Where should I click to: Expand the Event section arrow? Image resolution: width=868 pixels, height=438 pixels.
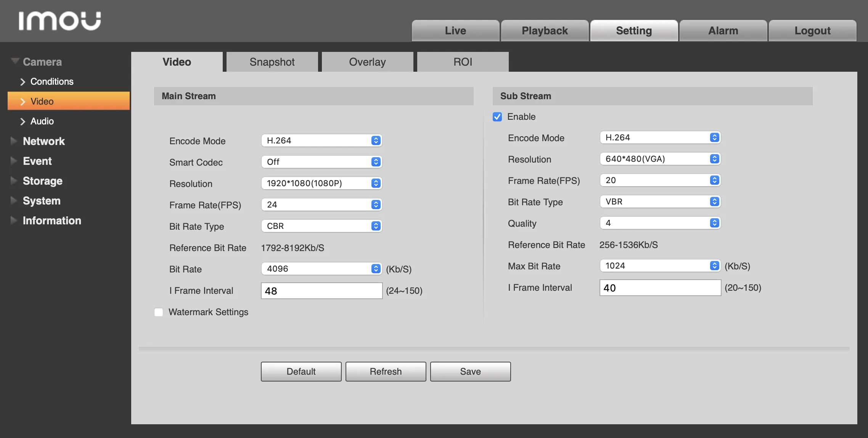[x=14, y=161]
